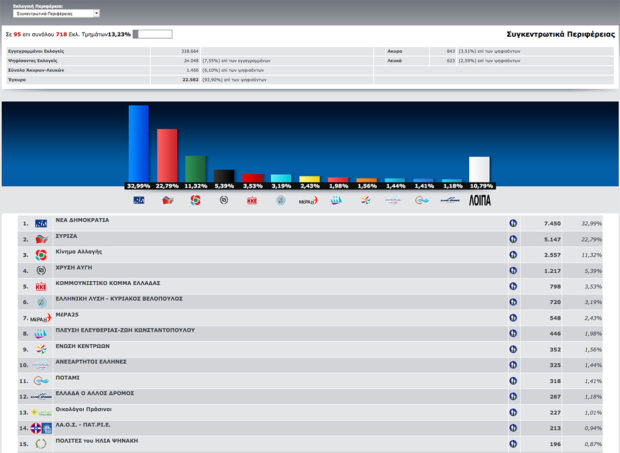Image resolution: width=620 pixels, height=453 pixels.
Task: Click the Ποτάμι logo under the chart
Action: pos(422,201)
